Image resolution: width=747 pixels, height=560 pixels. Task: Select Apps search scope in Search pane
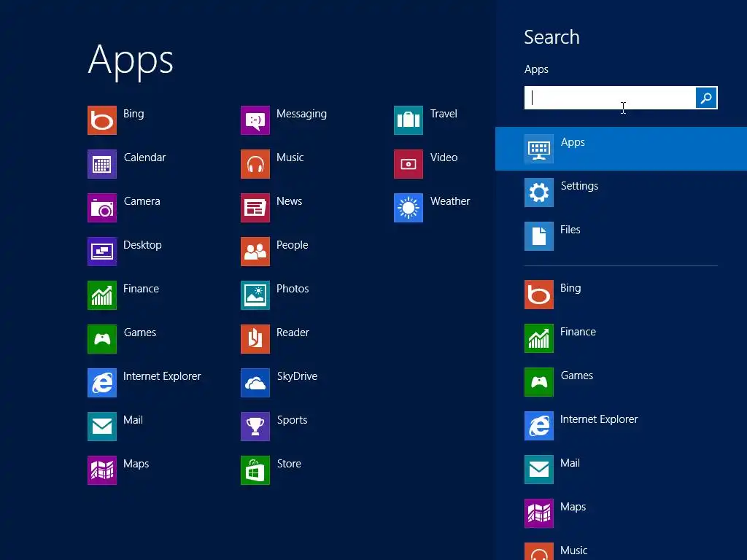(622, 149)
